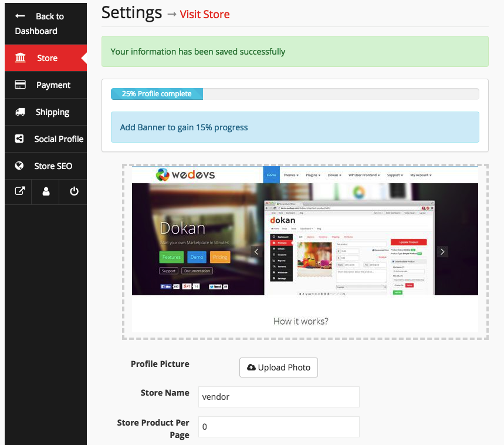Click Home in the banner navigation
Viewport: 504px width, 445px height.
click(271, 175)
